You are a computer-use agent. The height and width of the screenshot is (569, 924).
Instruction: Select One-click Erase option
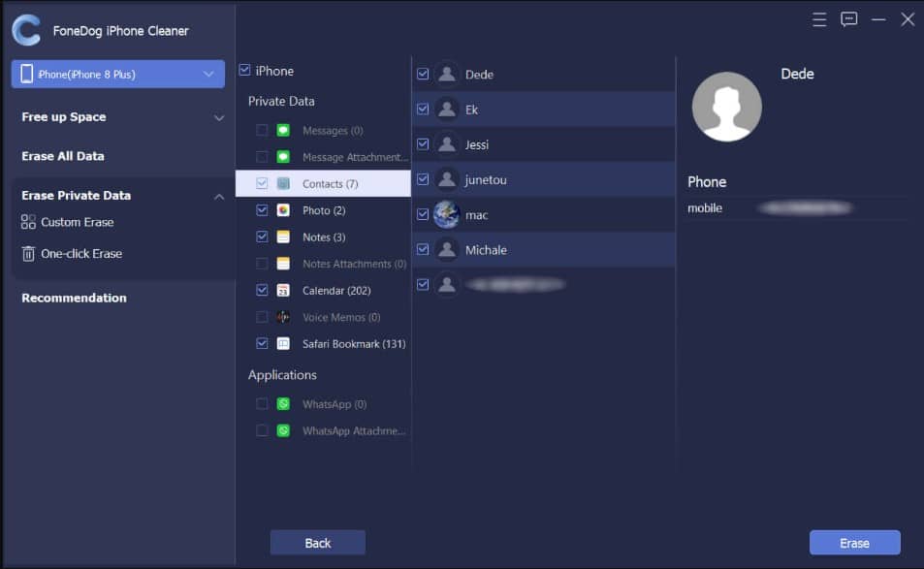point(81,254)
